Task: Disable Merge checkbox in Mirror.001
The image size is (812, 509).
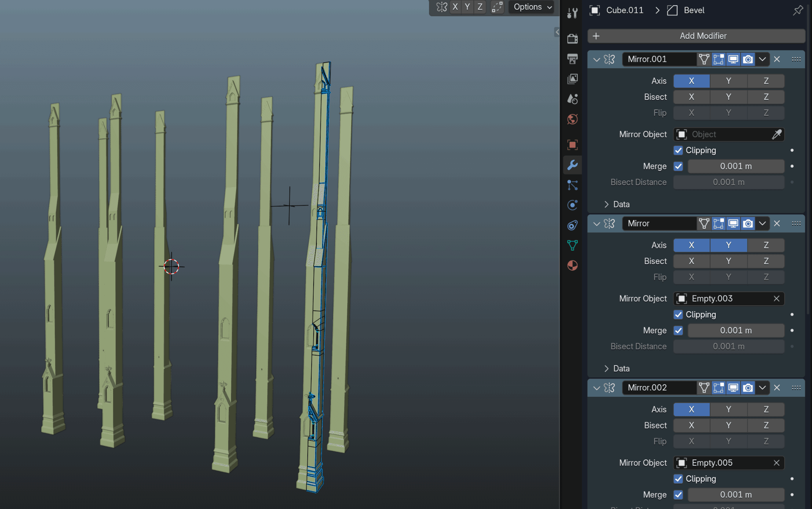Action: coord(678,166)
